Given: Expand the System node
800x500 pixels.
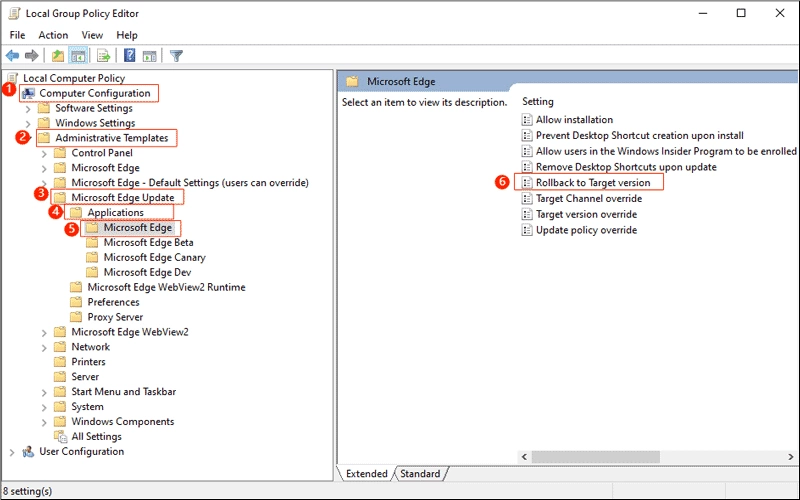Looking at the screenshot, I should coord(44,407).
